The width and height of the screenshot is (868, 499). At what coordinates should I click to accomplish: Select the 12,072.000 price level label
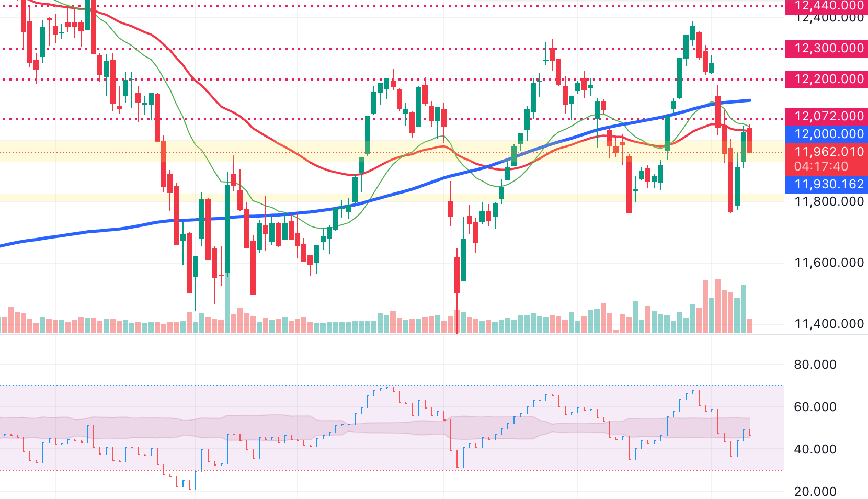pos(828,116)
